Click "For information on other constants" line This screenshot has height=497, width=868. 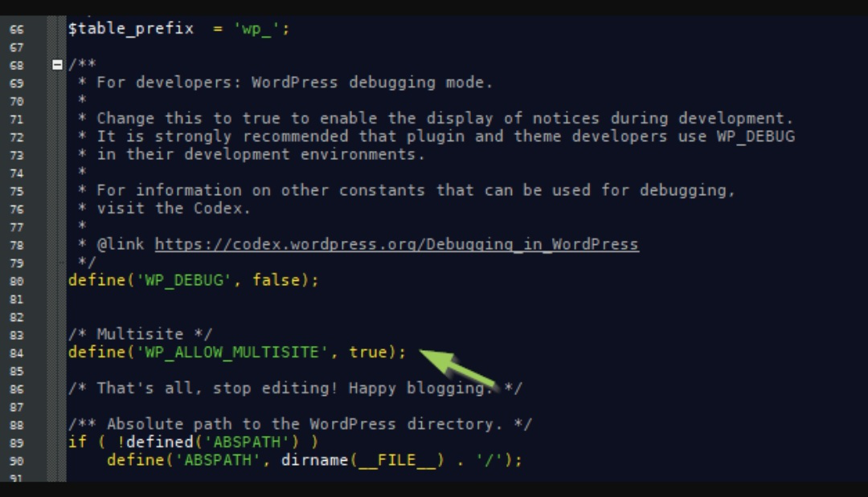coord(406,190)
